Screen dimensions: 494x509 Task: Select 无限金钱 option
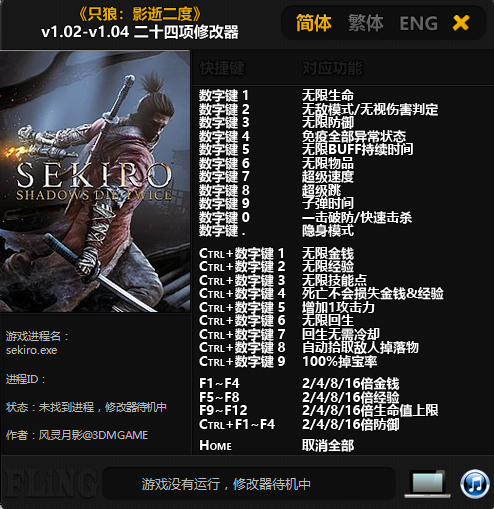click(x=328, y=253)
